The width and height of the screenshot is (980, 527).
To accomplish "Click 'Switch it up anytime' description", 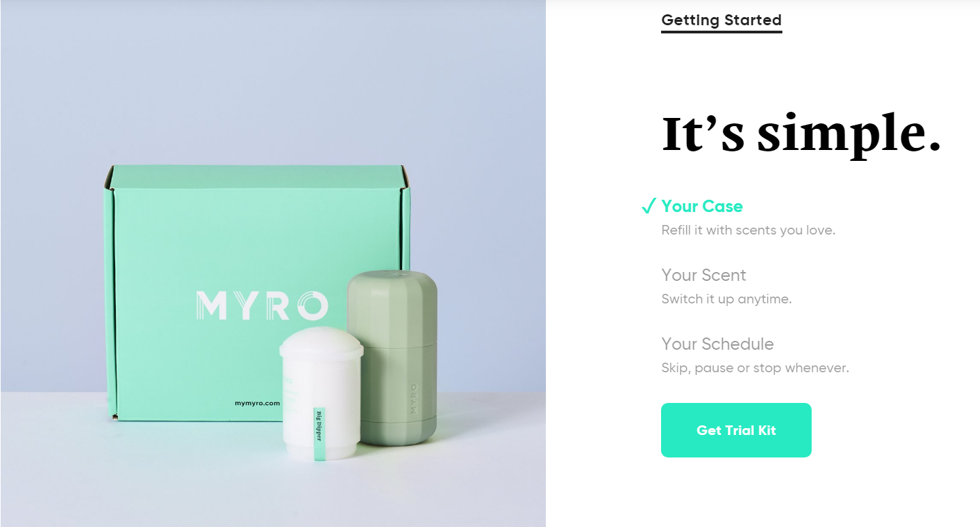I will pyautogui.click(x=726, y=299).
